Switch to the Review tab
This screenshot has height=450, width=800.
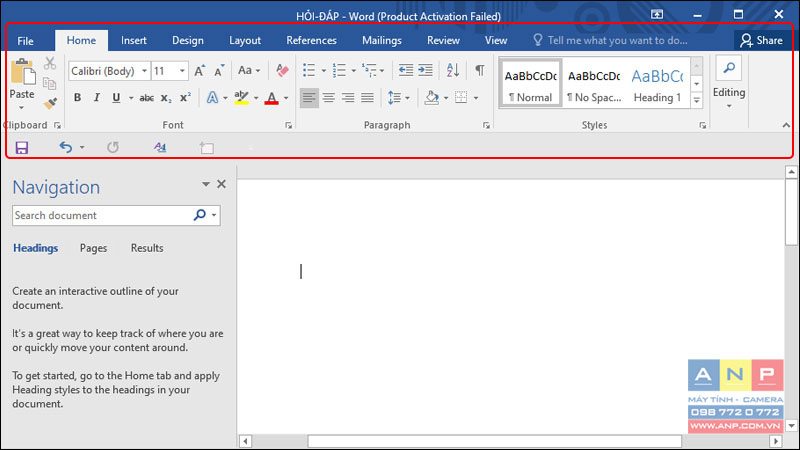(x=443, y=40)
